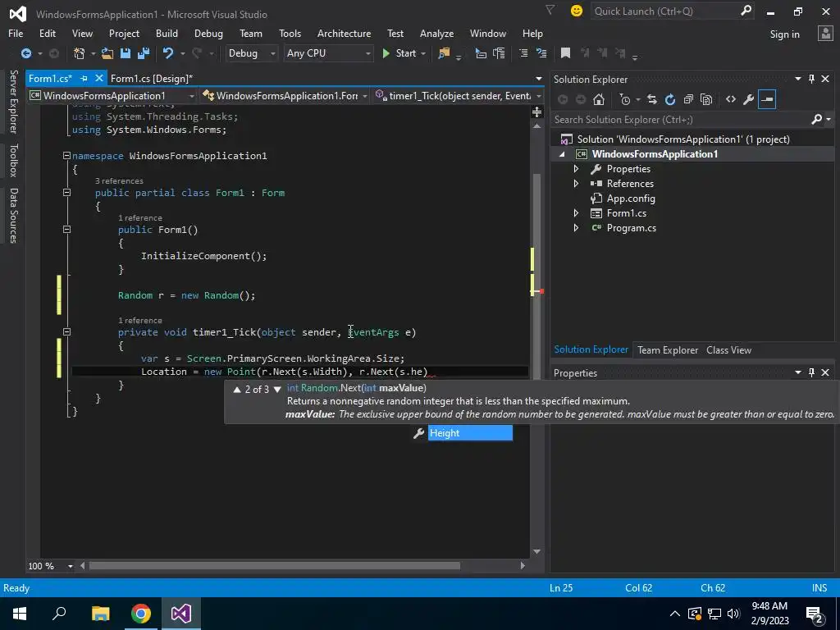The width and height of the screenshot is (840, 630).
Task: Open the Architecture menu
Action: click(344, 33)
